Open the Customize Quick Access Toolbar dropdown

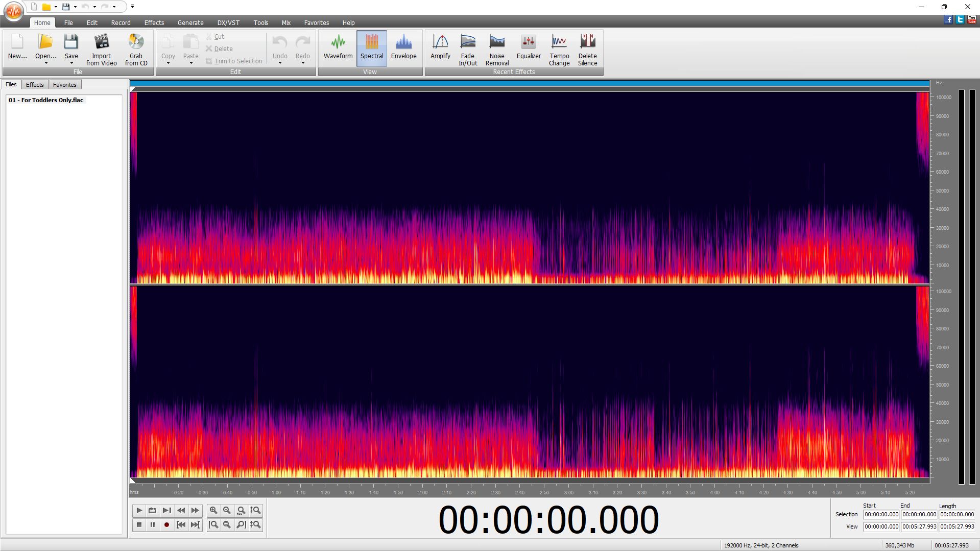click(x=132, y=7)
